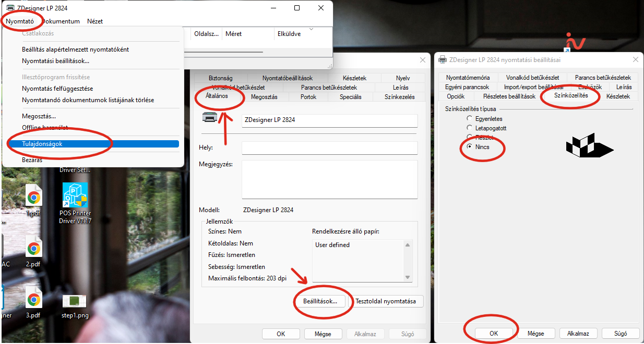Open the Nézet menu
The image size is (644, 344).
coord(95,21)
